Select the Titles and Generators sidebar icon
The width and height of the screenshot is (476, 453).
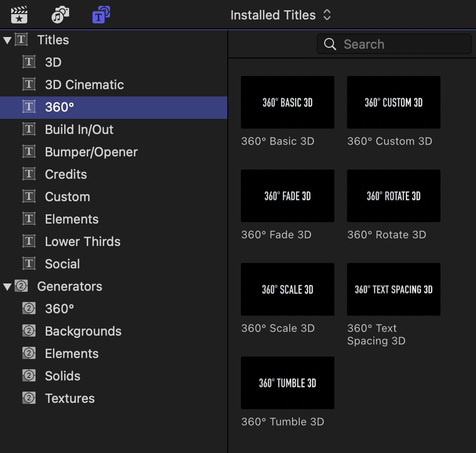point(101,15)
